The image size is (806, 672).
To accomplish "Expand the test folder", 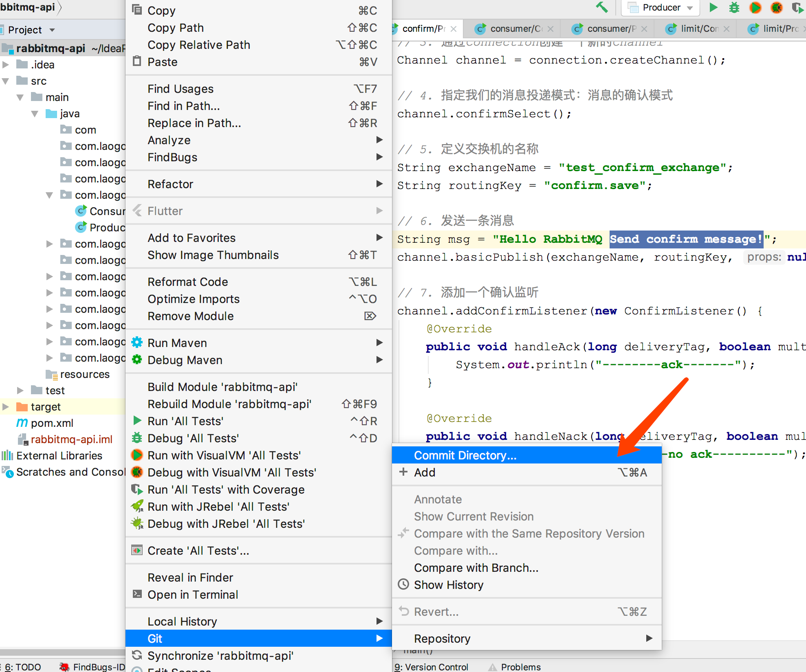I will point(20,391).
